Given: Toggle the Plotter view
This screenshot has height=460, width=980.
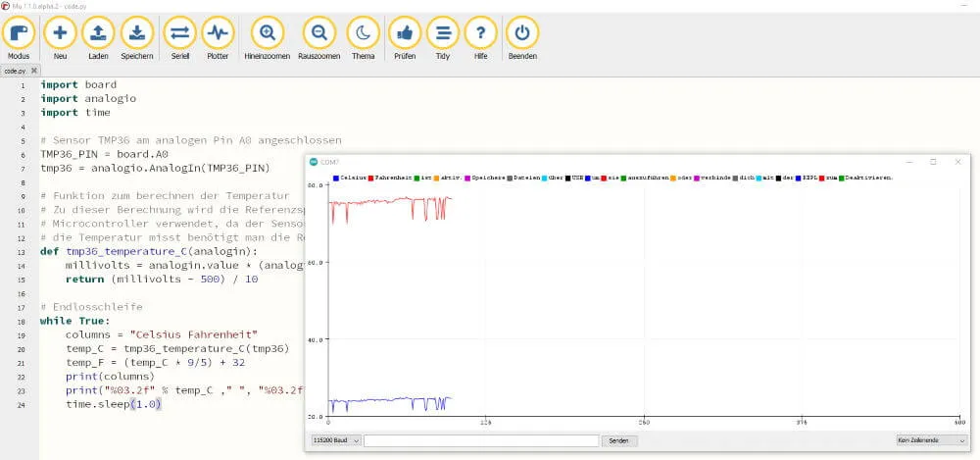Looking at the screenshot, I should [218, 32].
